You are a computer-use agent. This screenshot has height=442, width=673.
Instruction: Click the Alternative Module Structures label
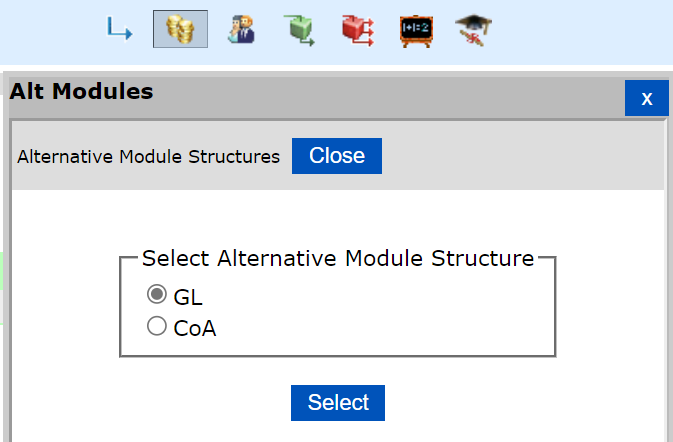149,157
